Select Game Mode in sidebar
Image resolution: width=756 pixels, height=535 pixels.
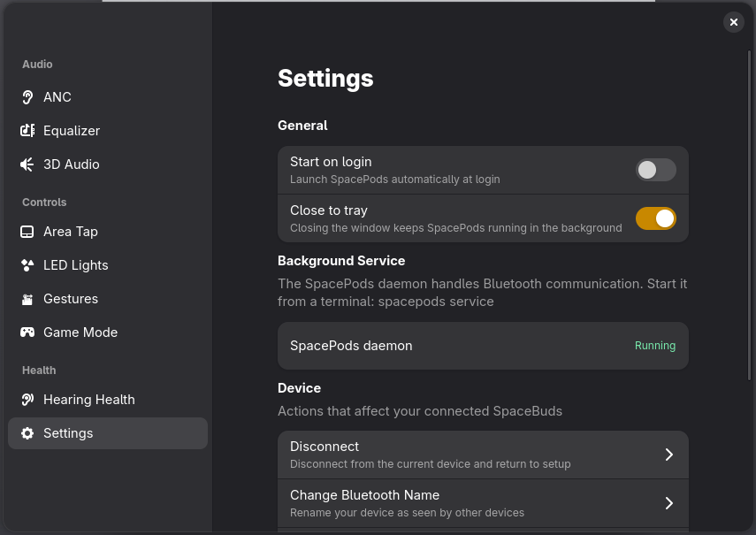(x=108, y=332)
